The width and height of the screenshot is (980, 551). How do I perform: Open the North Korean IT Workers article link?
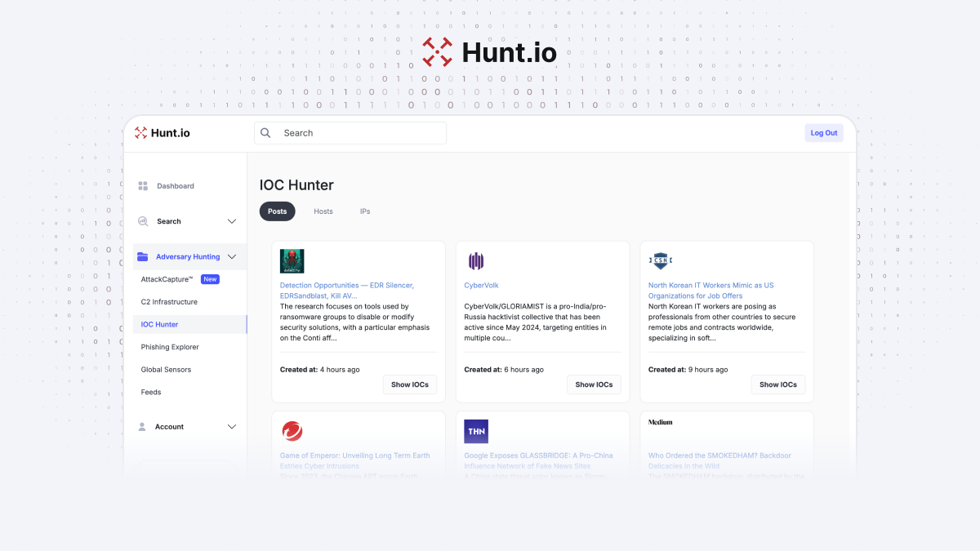pos(710,291)
